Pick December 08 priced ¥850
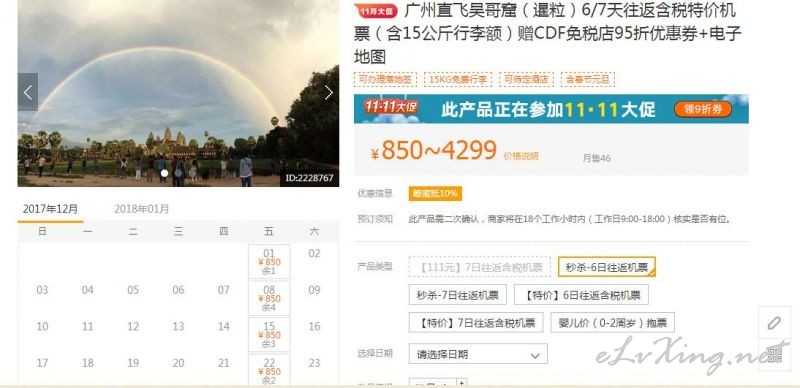 (x=269, y=299)
